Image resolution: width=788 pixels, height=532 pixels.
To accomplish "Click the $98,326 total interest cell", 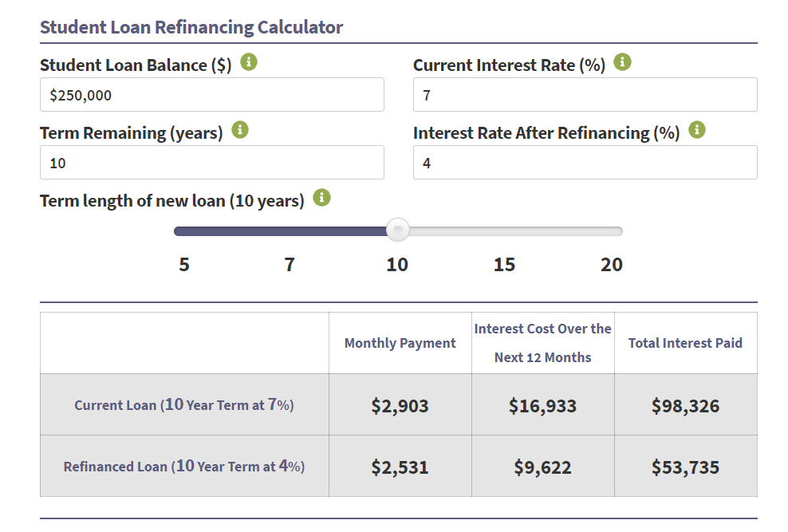I will [685, 405].
